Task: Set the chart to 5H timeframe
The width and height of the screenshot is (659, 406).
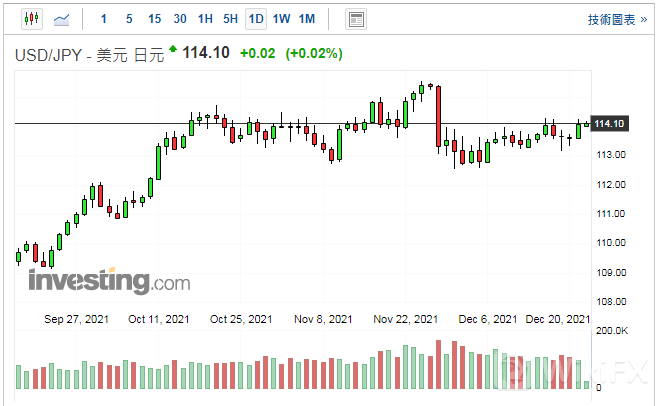Action: pos(230,19)
